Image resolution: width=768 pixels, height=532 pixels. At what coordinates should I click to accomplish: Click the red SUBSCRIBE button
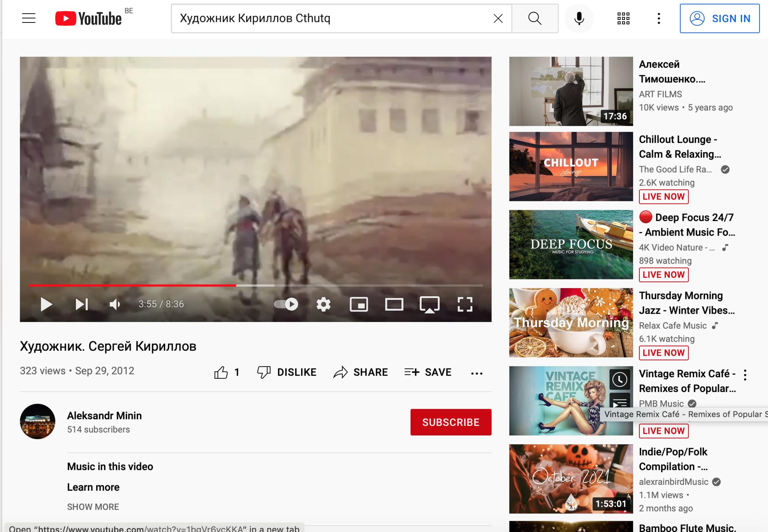(x=451, y=422)
